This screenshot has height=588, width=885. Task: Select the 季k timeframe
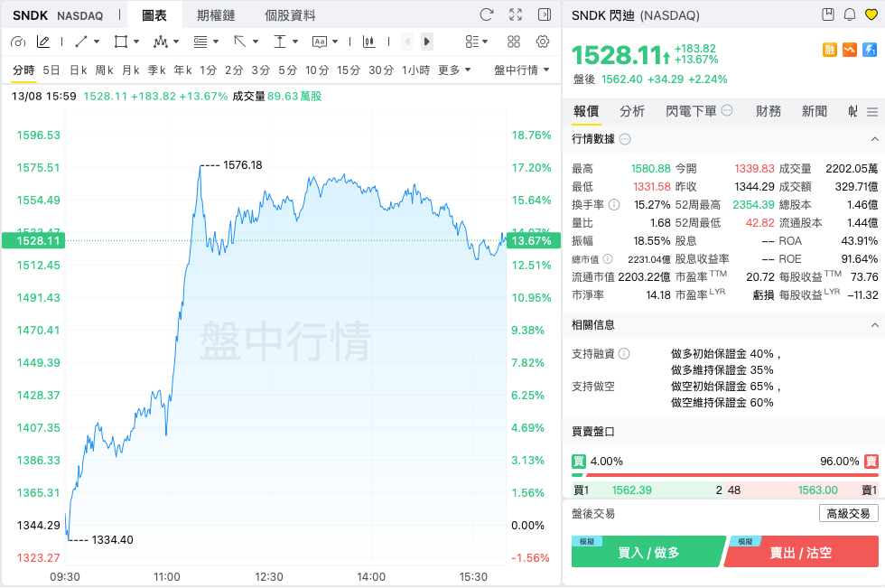point(157,70)
